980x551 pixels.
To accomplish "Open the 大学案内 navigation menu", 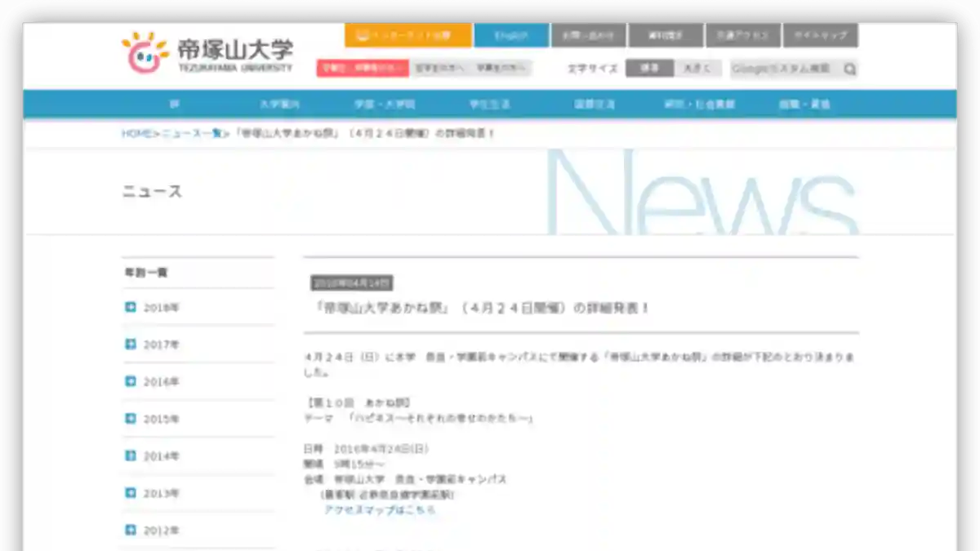I will 279,104.
